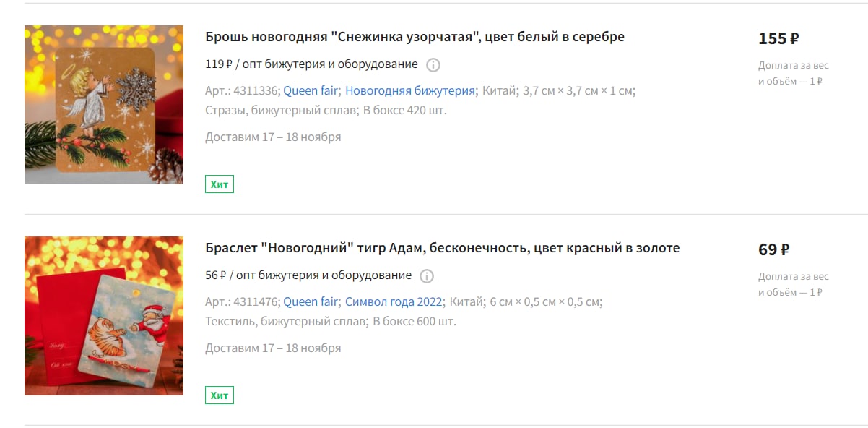Image resolution: width=868 pixels, height=428 pixels.
Task: Click "Доставим 17 – 18 ноября" under brooch
Action: click(273, 137)
